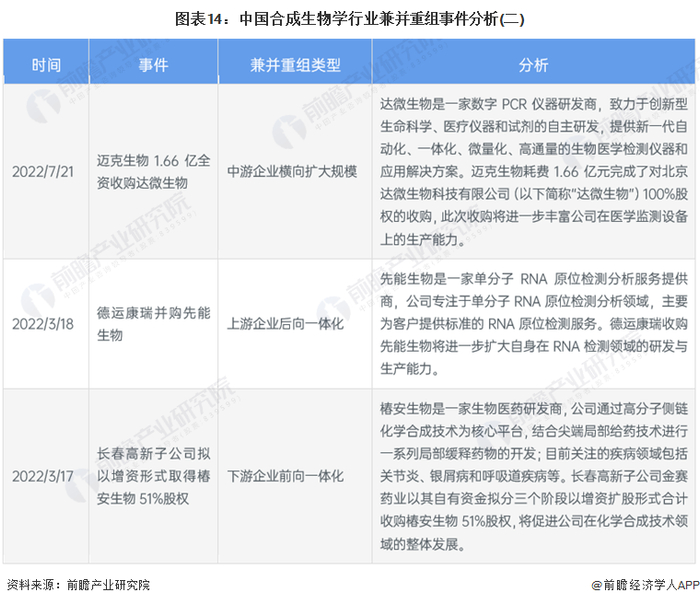The width and height of the screenshot is (700, 604).
Task: Click event cell '德运康瑞并购先能生物'
Action: point(154,324)
